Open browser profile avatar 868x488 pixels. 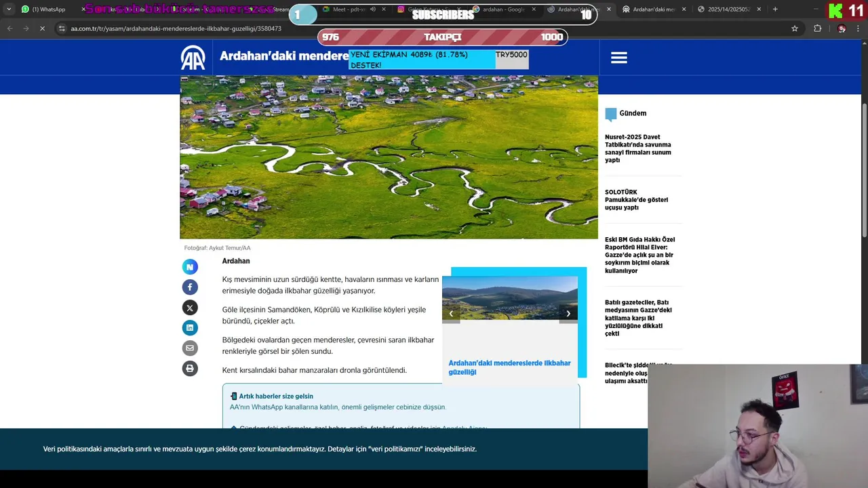pos(842,28)
